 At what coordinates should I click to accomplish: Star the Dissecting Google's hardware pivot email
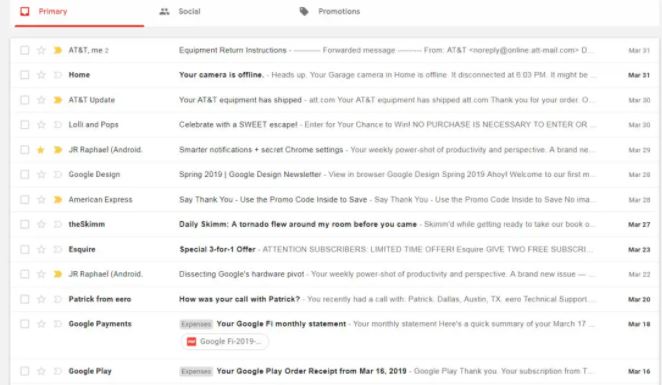pos(41,274)
